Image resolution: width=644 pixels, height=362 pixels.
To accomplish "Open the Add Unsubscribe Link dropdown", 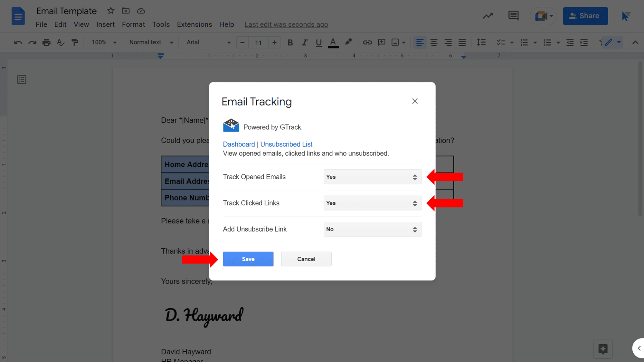I will pyautogui.click(x=372, y=229).
